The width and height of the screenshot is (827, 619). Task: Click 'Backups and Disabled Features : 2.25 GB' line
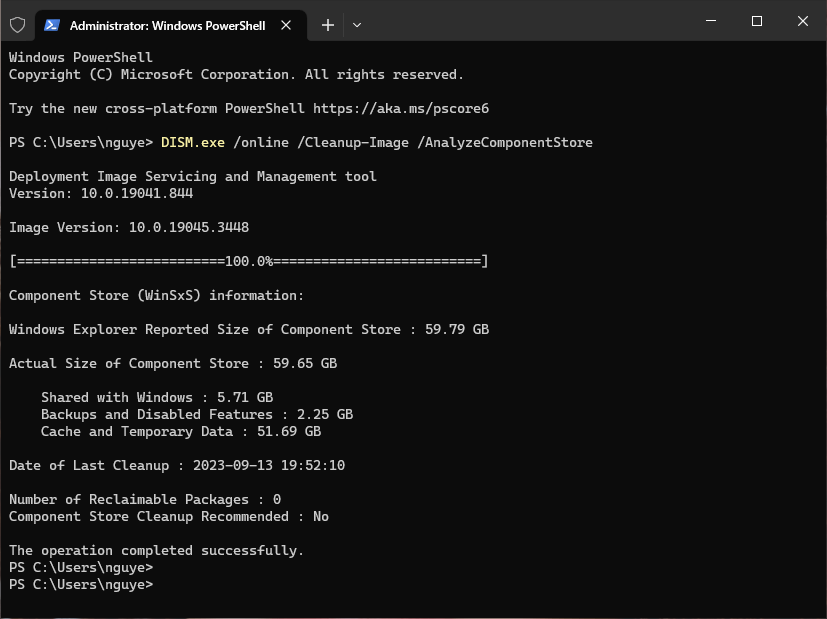point(197,414)
